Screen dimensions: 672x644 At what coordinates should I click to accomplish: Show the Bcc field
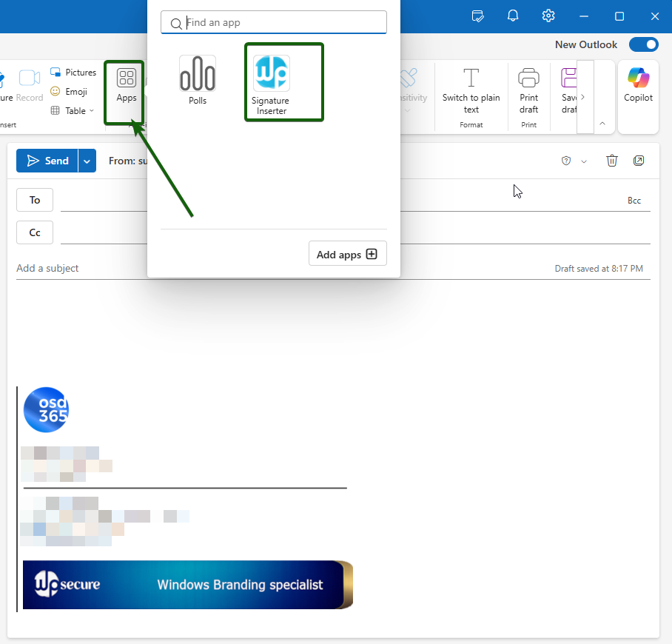[634, 201]
